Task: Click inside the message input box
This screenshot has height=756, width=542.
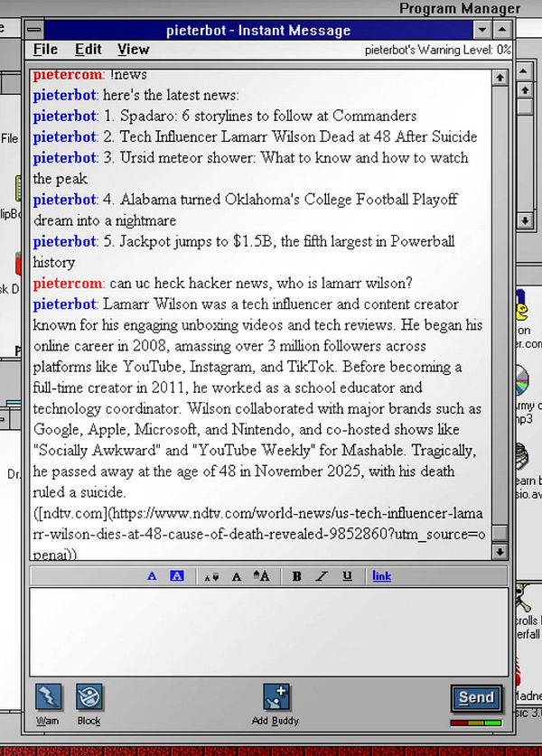Action: point(268,631)
